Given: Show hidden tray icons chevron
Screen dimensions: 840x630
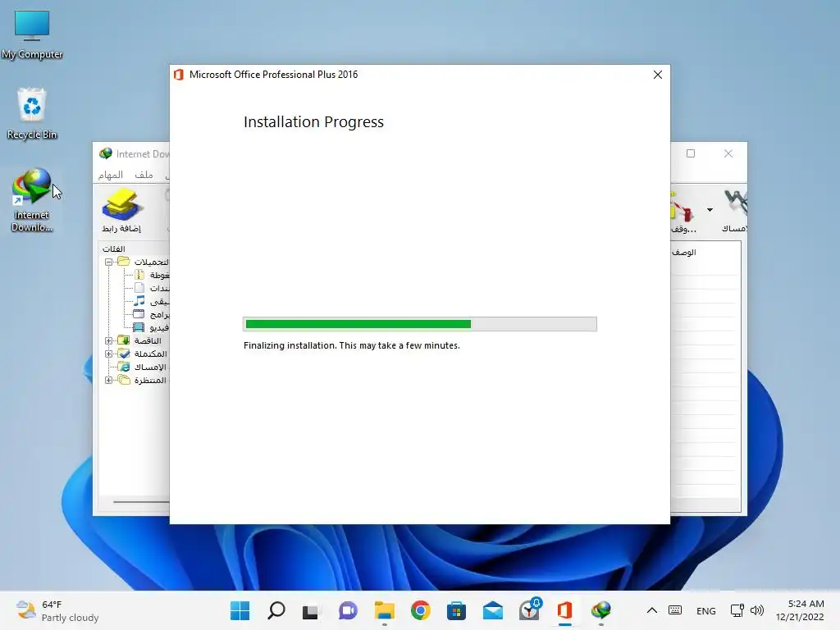Looking at the screenshot, I should (652, 610).
